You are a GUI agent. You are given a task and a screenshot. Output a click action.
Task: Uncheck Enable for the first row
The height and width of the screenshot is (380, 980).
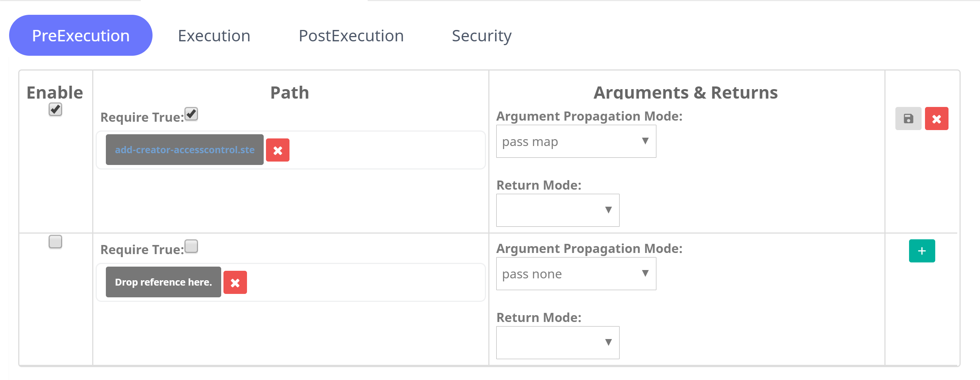[x=55, y=110]
